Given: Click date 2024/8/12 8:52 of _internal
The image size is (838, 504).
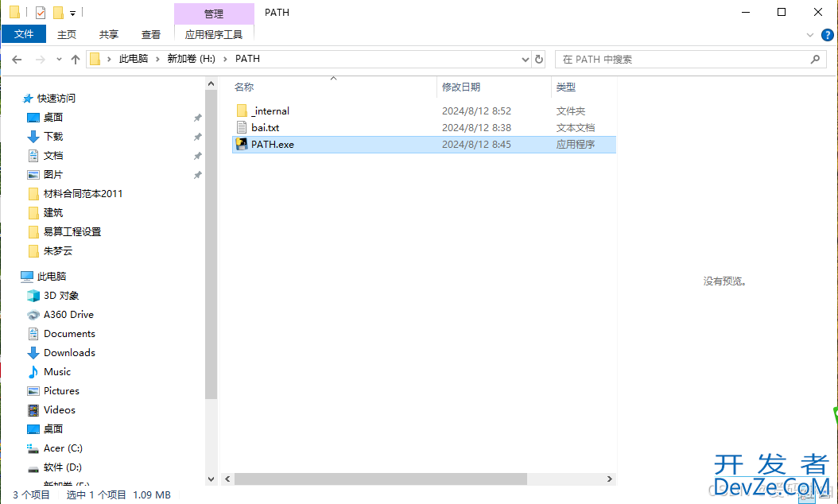Looking at the screenshot, I should pos(476,111).
